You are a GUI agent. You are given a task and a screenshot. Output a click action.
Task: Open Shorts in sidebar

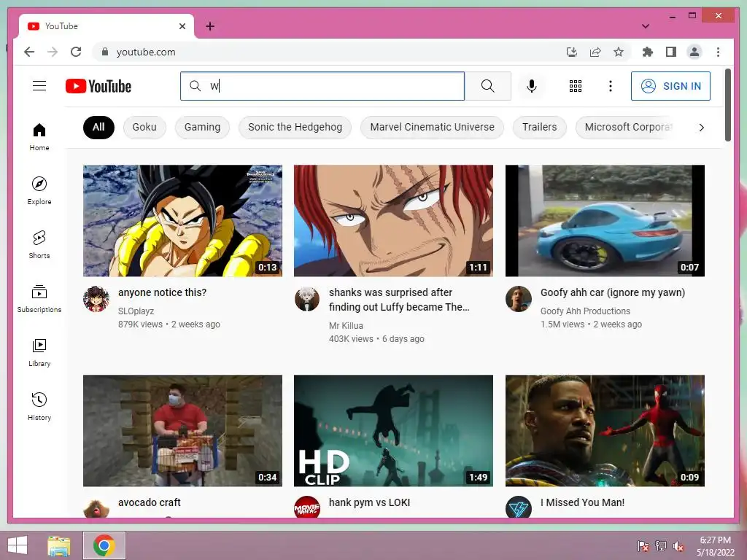(x=39, y=245)
